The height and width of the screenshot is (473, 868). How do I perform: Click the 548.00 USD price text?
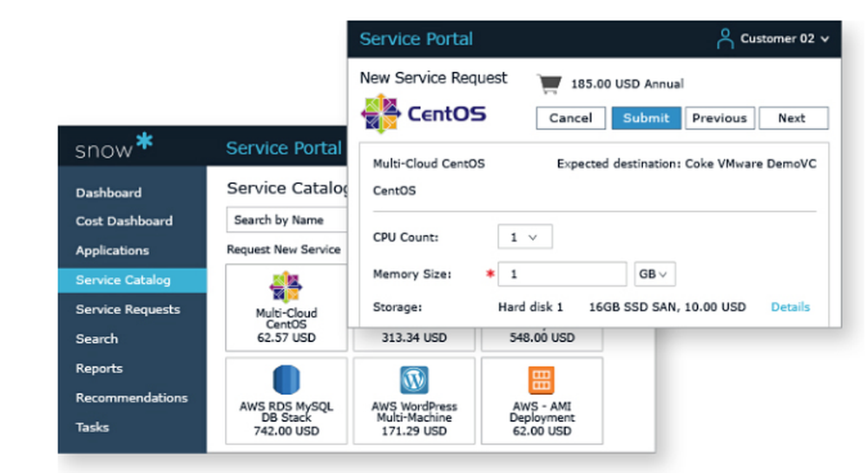pos(542,338)
